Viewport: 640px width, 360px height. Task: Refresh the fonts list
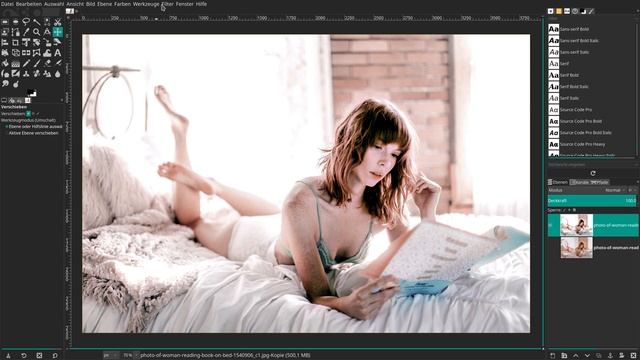point(593,173)
